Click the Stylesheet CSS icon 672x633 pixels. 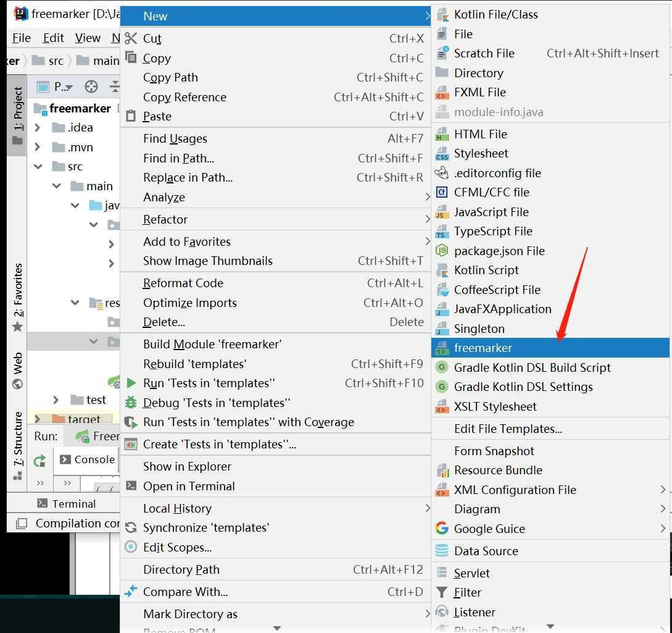coord(442,153)
